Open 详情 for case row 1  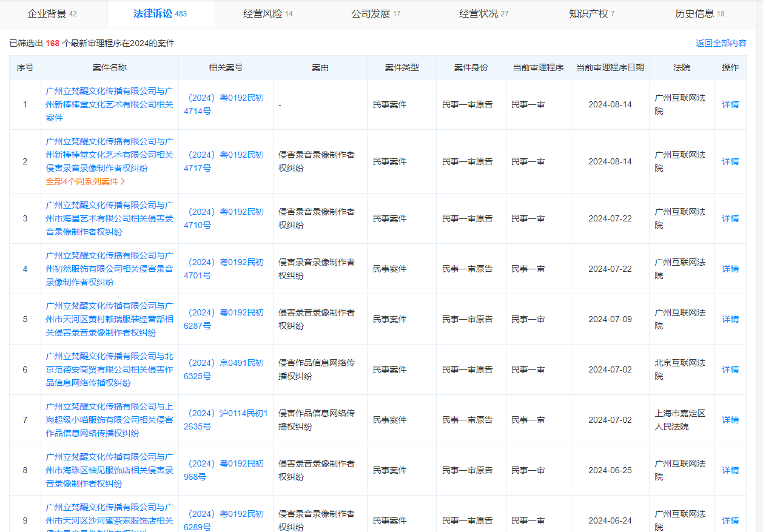[x=730, y=104]
